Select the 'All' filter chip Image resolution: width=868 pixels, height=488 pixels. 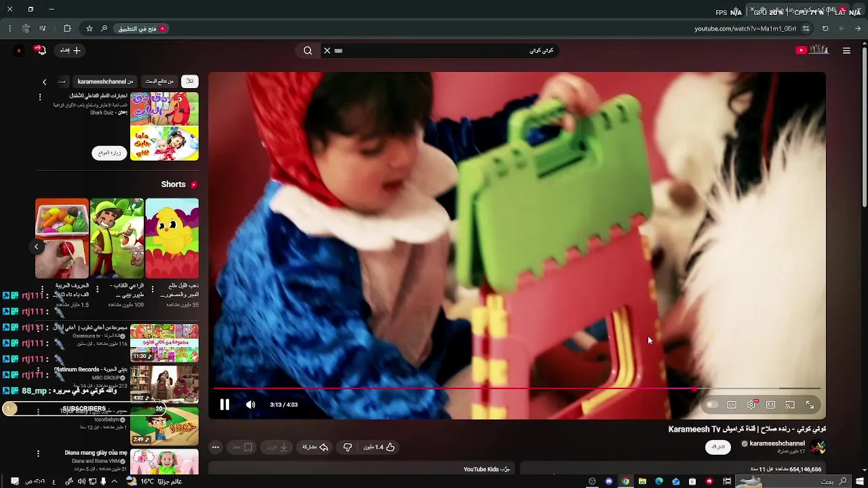[x=190, y=81]
